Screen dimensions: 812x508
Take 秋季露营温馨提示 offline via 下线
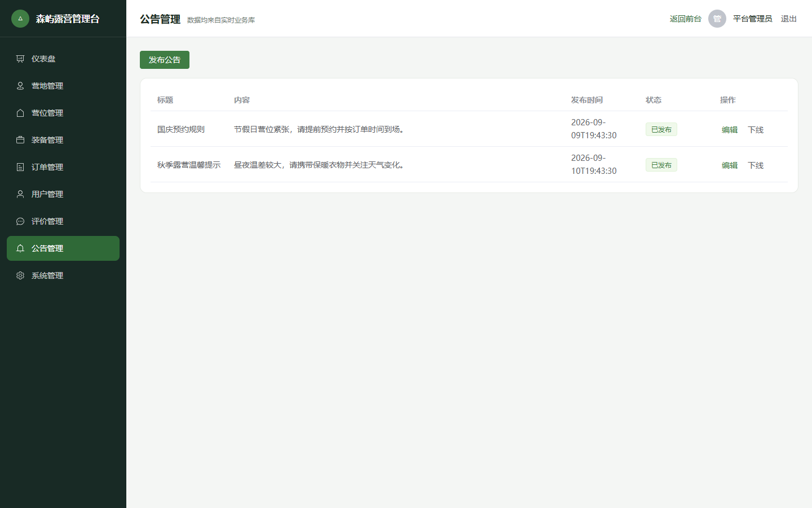(x=756, y=165)
